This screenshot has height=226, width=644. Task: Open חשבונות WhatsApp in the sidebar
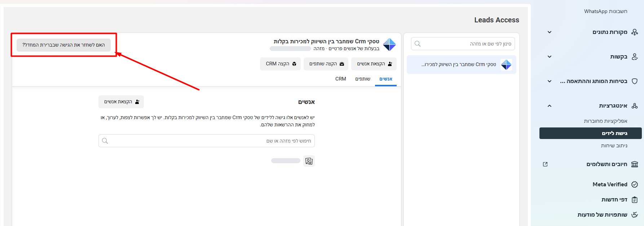606,11
